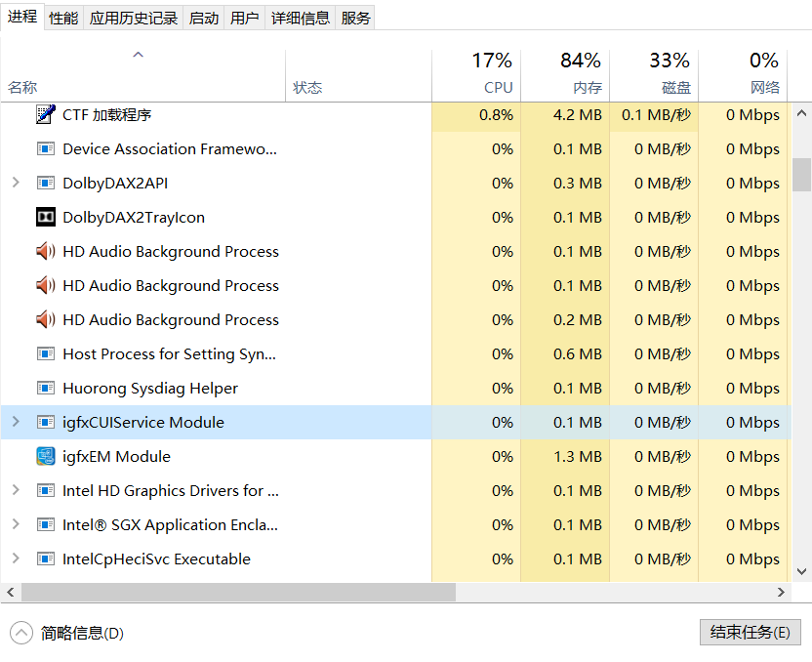
Task: Select the DolbyDAX2API process name
Action: pos(115,184)
